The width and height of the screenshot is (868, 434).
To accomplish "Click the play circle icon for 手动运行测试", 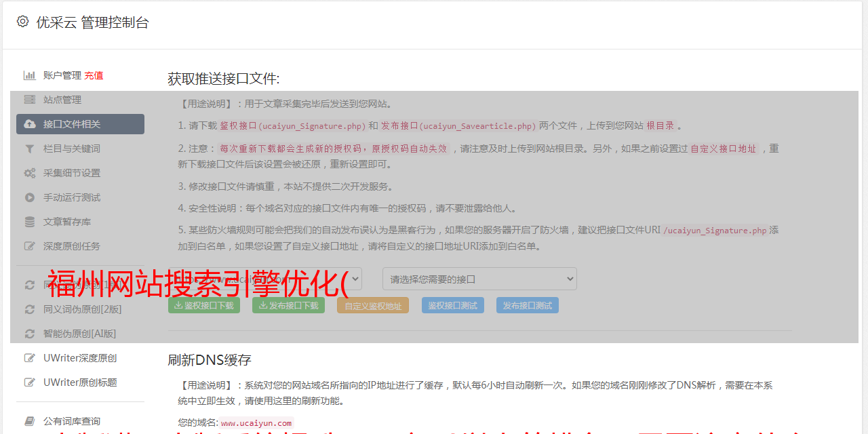I will 30,197.
